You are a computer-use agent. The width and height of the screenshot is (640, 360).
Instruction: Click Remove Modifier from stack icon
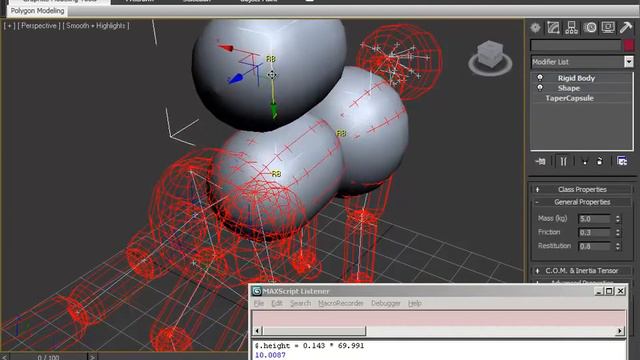pos(600,161)
